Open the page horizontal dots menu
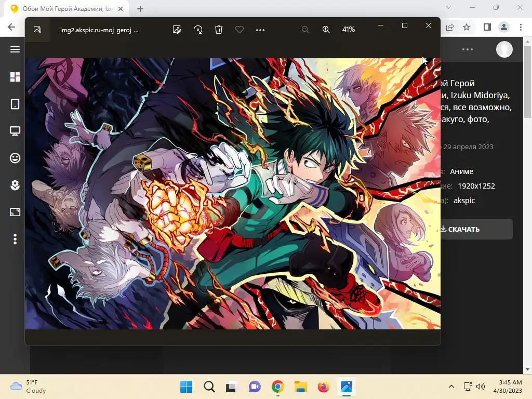The height and width of the screenshot is (399, 532). (468, 49)
